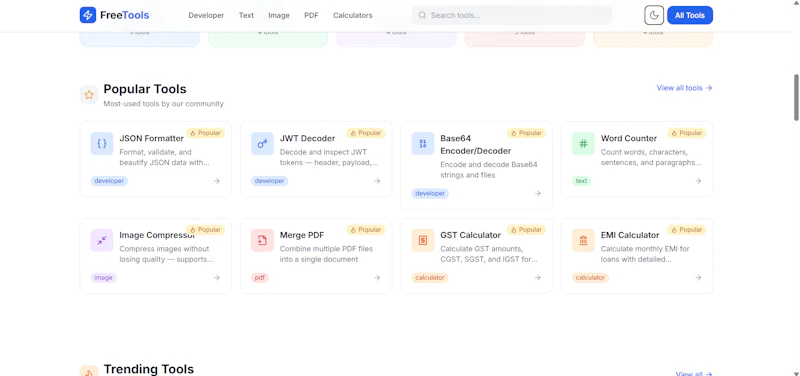Click the JWT Decoder key icon
This screenshot has width=800, height=376.
(262, 144)
